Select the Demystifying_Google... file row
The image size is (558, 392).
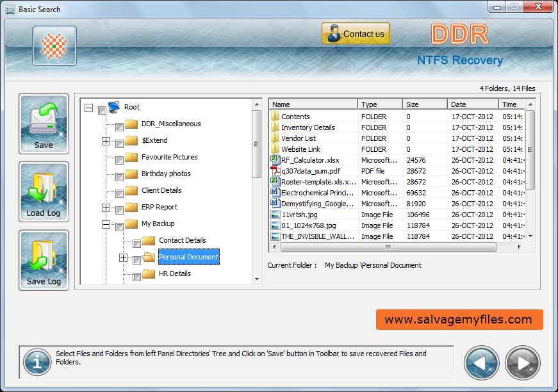397,204
